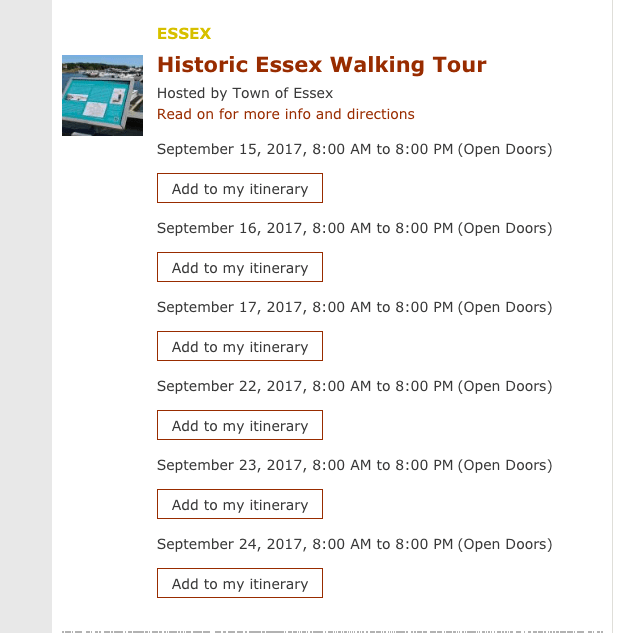The height and width of the screenshot is (633, 644).
Task: Click Read on for more info and directions
Action: tap(285, 114)
